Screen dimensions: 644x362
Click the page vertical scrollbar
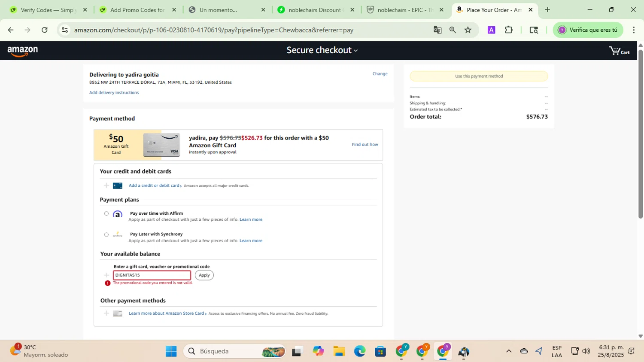(641, 134)
